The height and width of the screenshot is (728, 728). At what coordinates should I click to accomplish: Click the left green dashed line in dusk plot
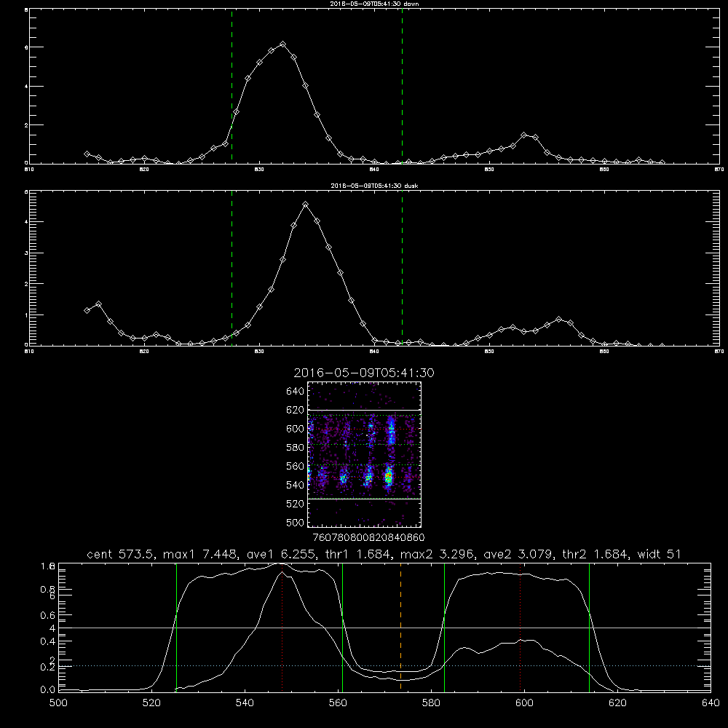click(232, 268)
